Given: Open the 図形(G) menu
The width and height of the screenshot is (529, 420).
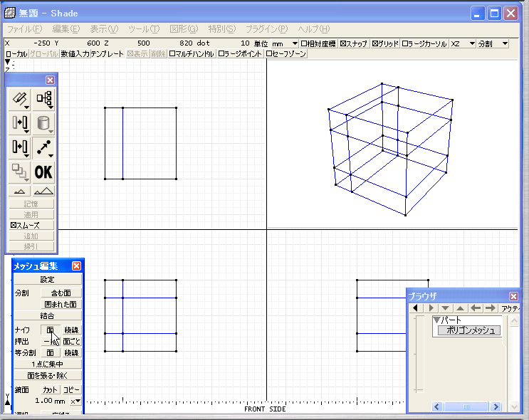Looking at the screenshot, I should click(x=184, y=29).
